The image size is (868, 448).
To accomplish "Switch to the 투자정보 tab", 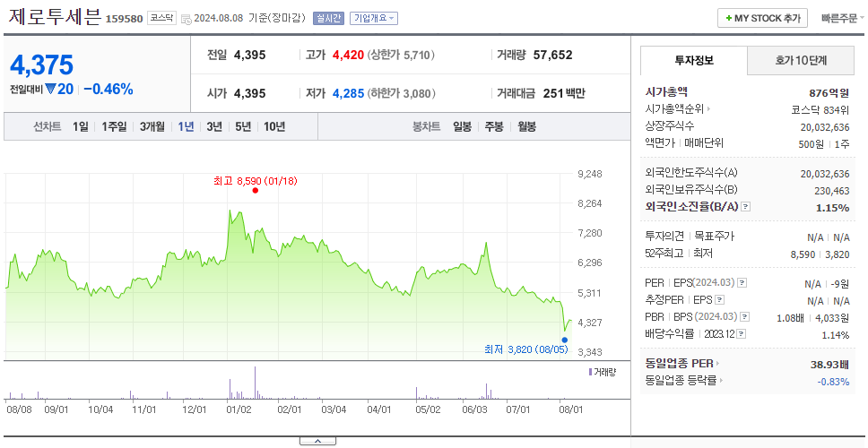I will pos(694,60).
